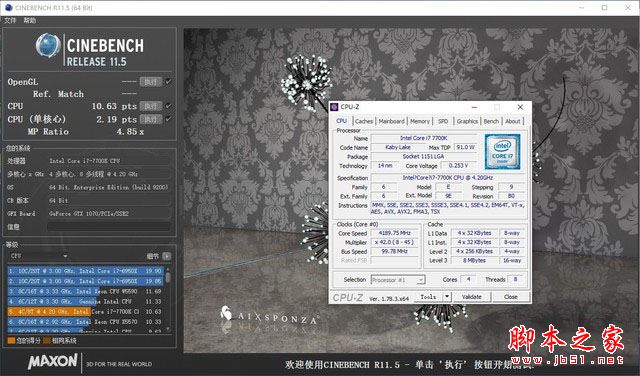The width and height of the screenshot is (640, 376).
Task: Click the empty info (信息) input field
Action: click(109, 227)
